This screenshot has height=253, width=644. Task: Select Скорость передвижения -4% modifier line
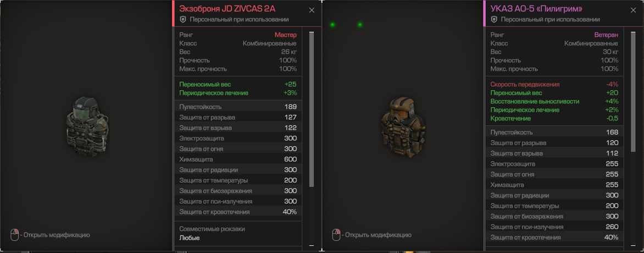click(554, 84)
